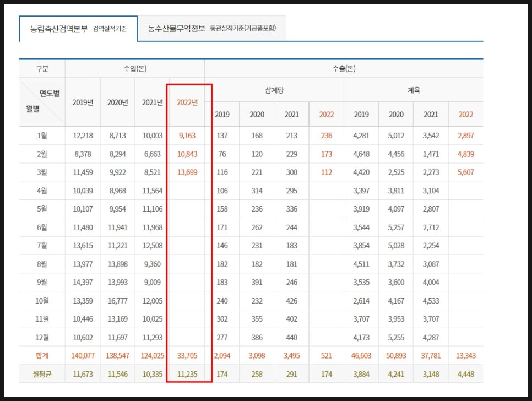Click the 수입(톤) column group header
This screenshot has width=532, height=401.
coord(135,68)
